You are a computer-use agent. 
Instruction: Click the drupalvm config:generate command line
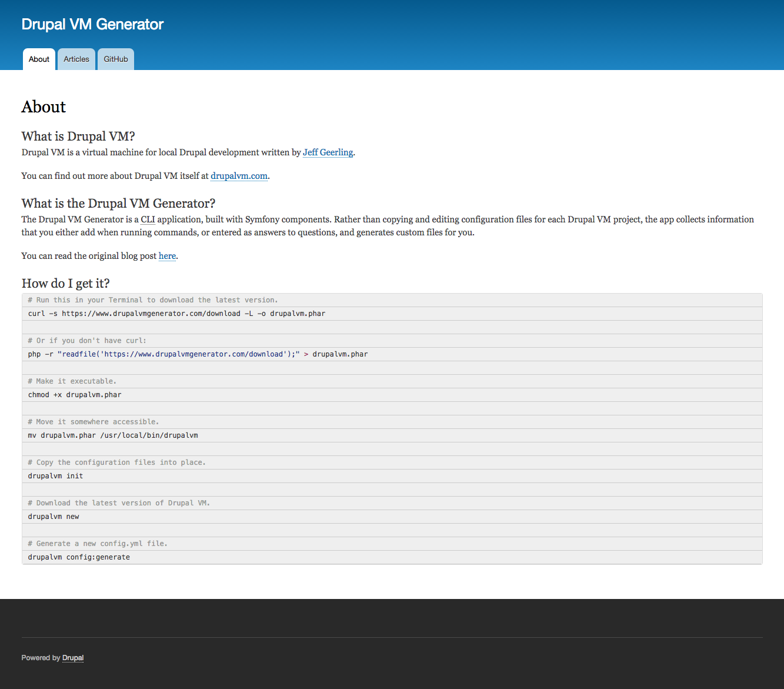(x=79, y=557)
